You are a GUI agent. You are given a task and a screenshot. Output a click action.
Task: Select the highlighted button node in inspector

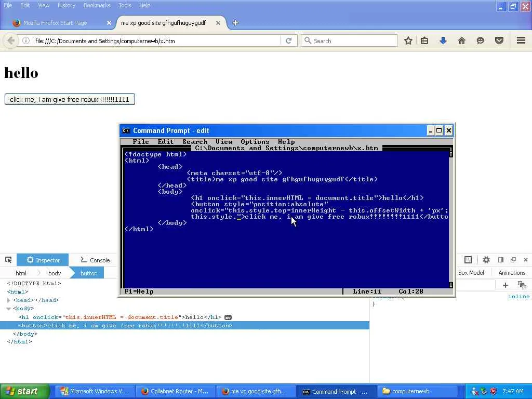(x=184, y=325)
